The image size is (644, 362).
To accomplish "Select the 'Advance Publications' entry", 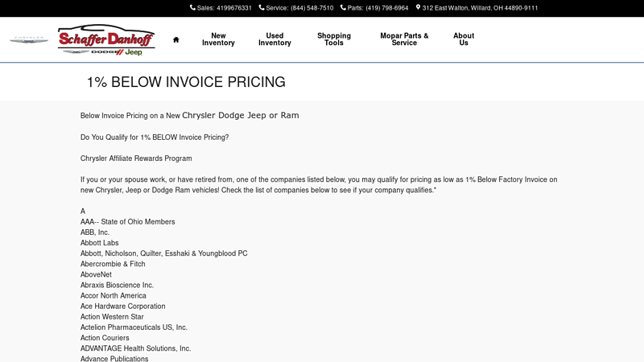I will tap(114, 359).
